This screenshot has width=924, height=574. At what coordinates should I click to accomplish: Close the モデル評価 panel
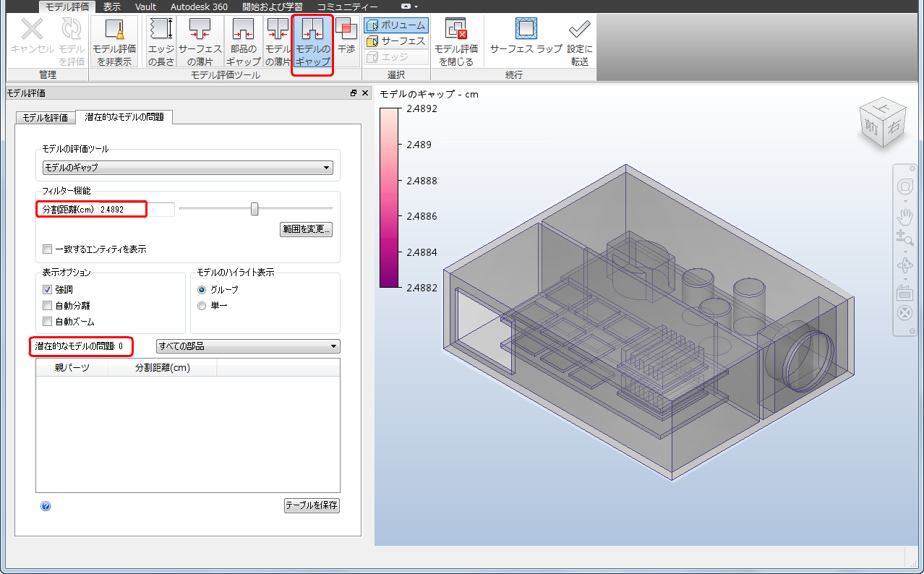tap(365, 93)
